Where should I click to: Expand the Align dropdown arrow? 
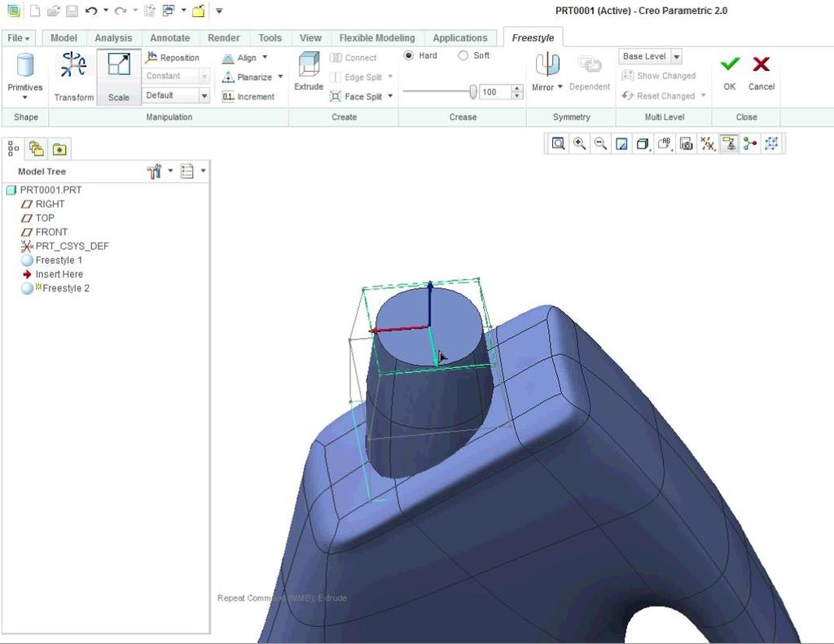265,58
